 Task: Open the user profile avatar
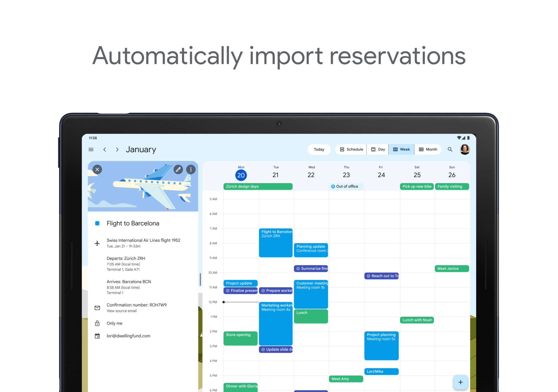(465, 149)
